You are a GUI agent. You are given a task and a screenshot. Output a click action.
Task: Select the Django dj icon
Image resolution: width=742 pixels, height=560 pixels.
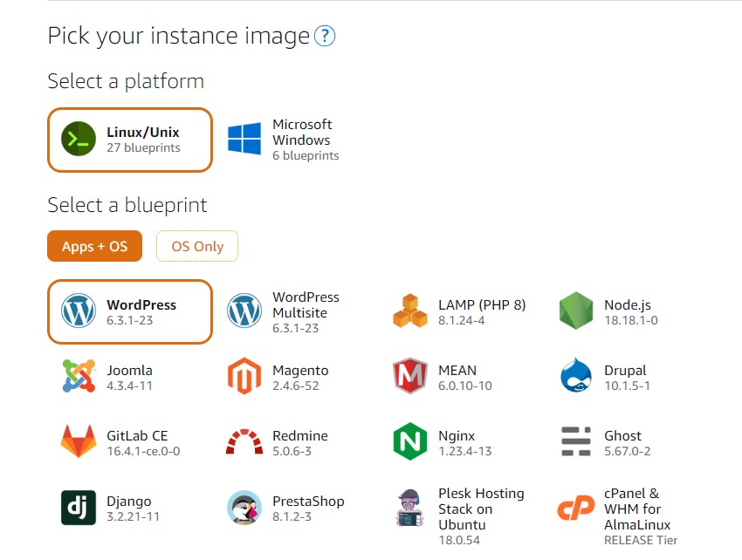click(79, 508)
